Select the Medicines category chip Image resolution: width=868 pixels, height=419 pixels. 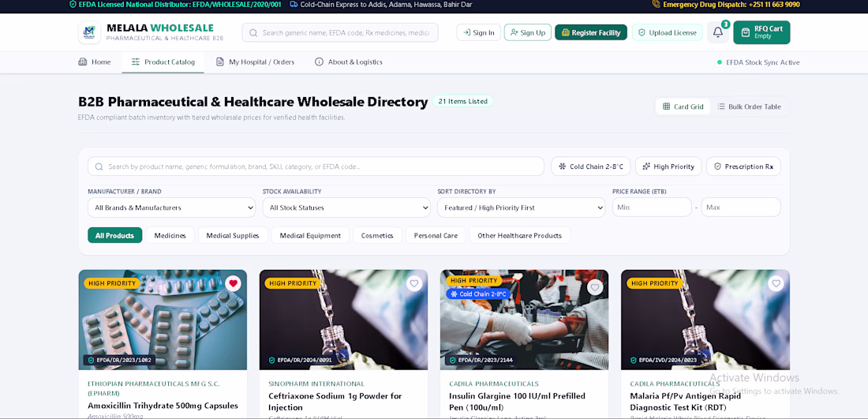pos(170,235)
